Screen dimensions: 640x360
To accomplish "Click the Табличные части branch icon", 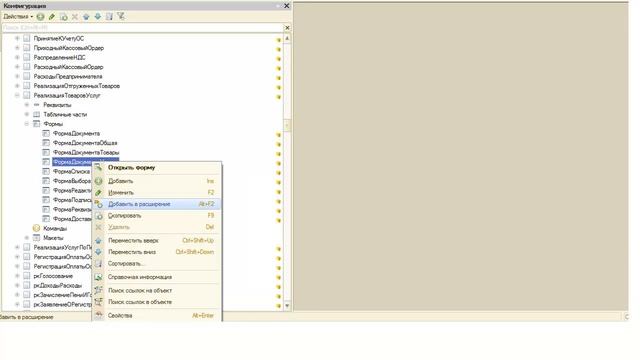I will coord(37,114).
